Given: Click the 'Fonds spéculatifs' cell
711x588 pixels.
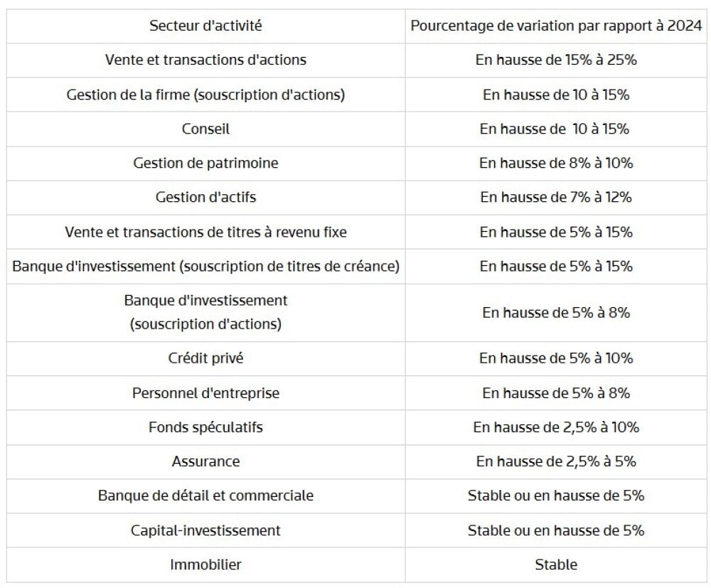Looking at the screenshot, I should tap(205, 427).
